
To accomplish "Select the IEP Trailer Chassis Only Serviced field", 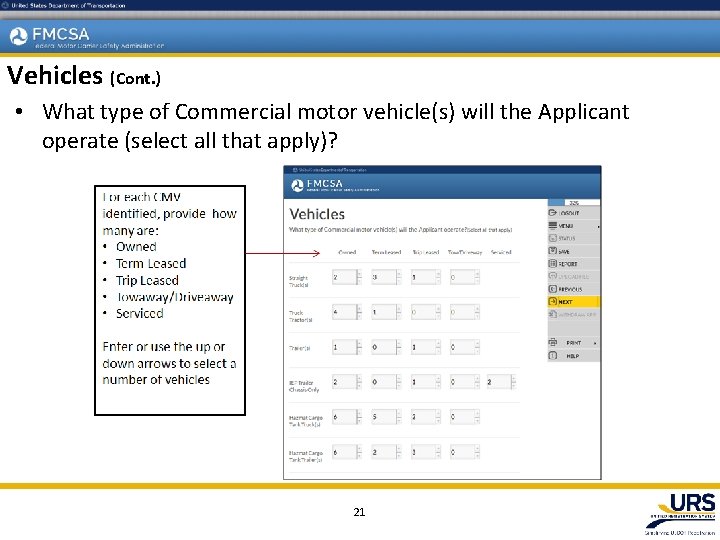I will (x=501, y=382).
